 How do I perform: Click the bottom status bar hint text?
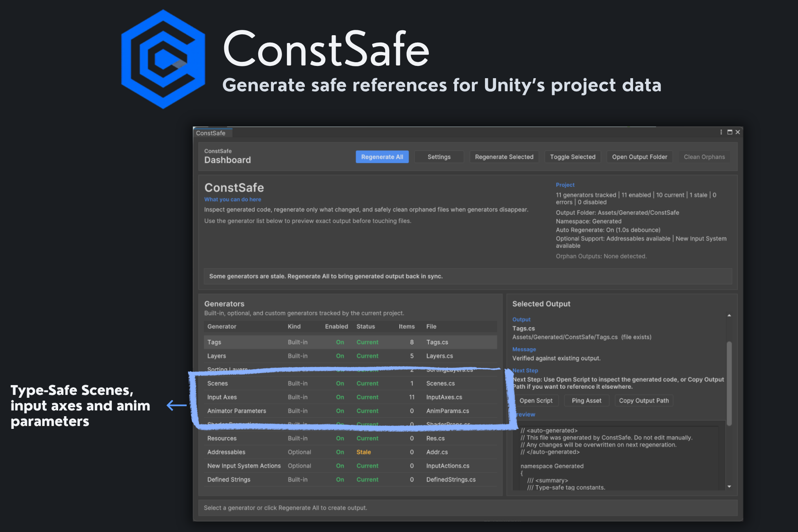(285, 508)
